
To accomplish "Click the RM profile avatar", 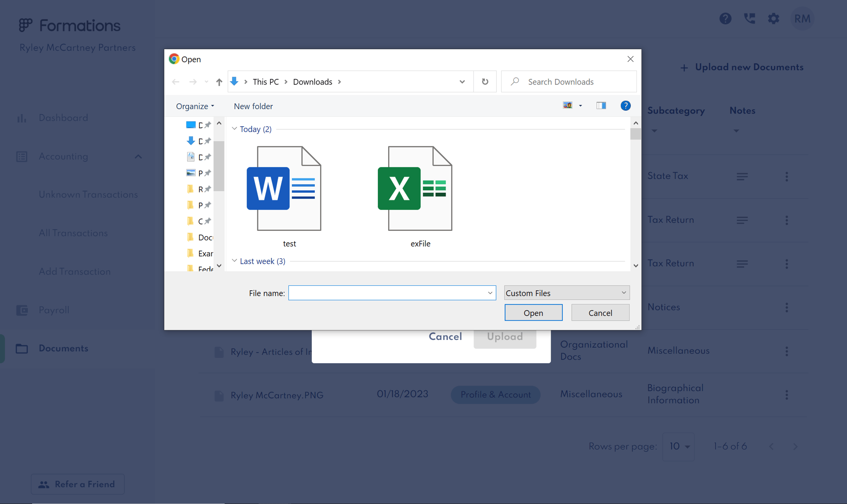I will pyautogui.click(x=802, y=18).
